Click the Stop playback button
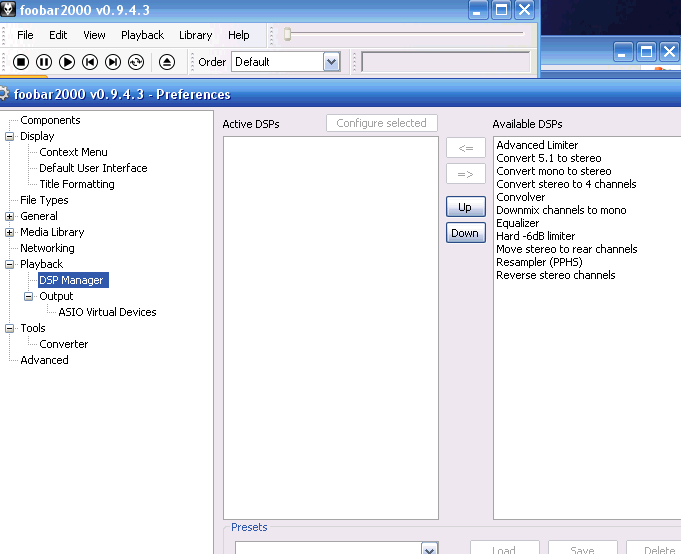 pos(20,62)
